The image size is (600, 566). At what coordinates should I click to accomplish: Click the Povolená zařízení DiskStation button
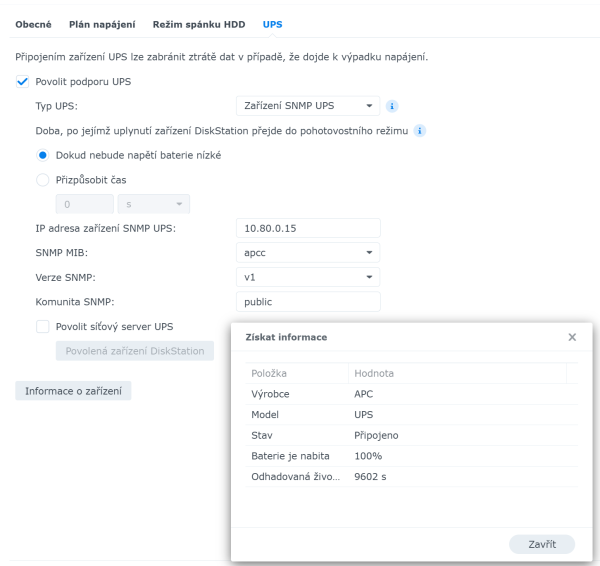pos(134,351)
